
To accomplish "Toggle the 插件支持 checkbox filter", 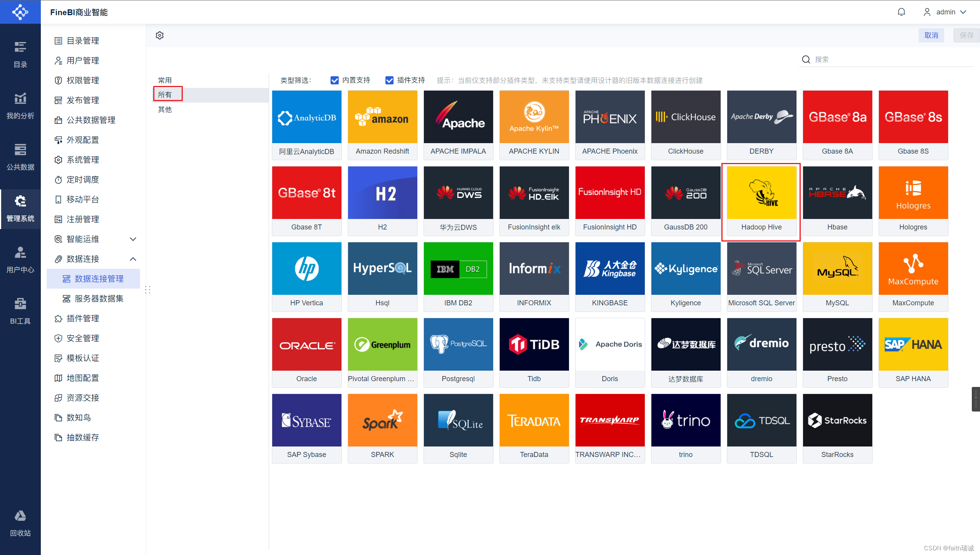I will [x=389, y=80].
